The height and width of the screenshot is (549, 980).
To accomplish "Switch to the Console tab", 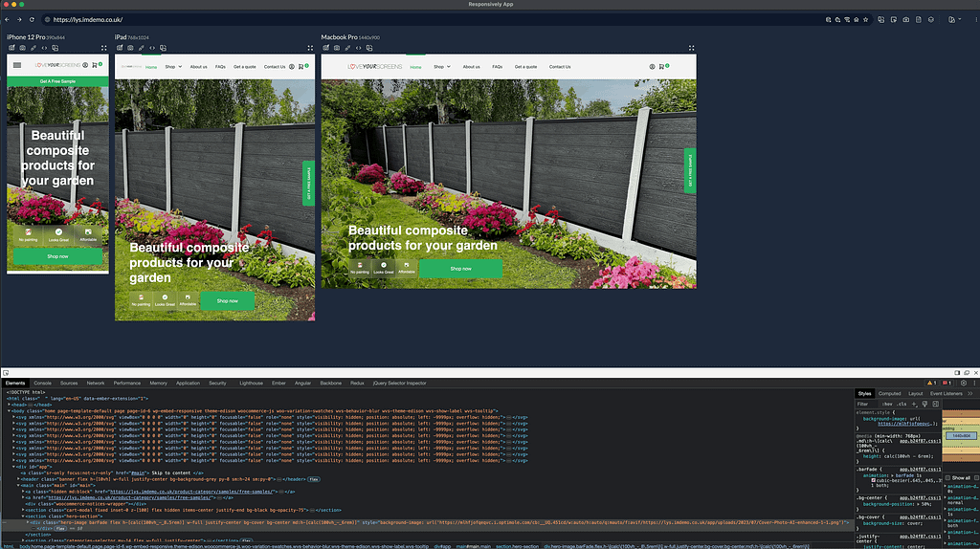I will (42, 383).
